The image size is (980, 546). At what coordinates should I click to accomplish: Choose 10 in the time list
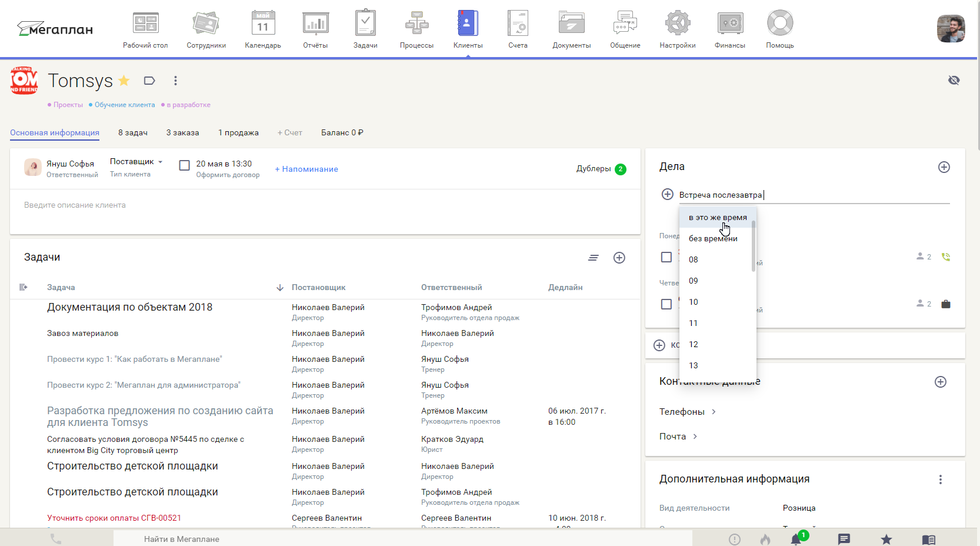[x=716, y=302]
